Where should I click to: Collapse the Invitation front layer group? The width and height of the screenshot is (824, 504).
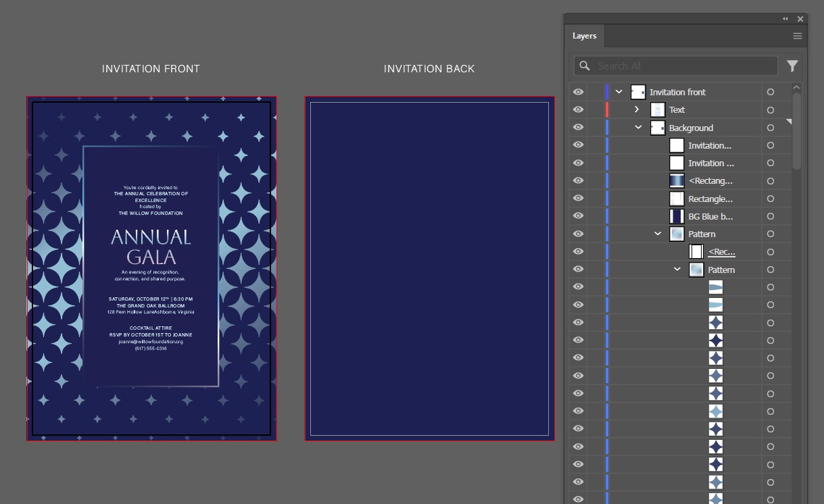pyautogui.click(x=619, y=91)
